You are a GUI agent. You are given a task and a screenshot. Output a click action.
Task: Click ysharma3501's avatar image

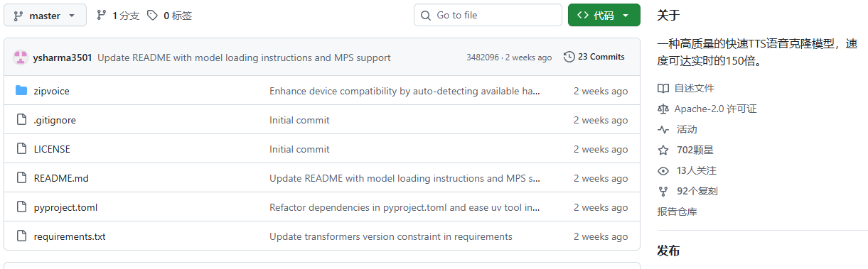click(21, 57)
